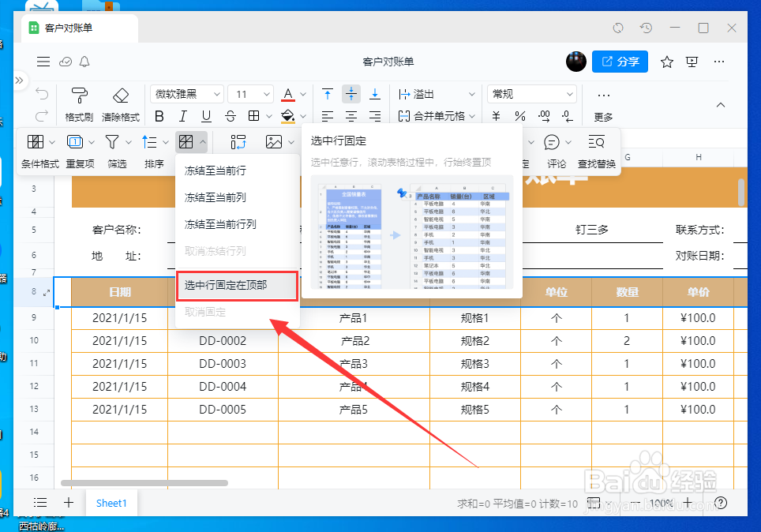
Task: Open the version history clock icon
Action: pos(646,28)
